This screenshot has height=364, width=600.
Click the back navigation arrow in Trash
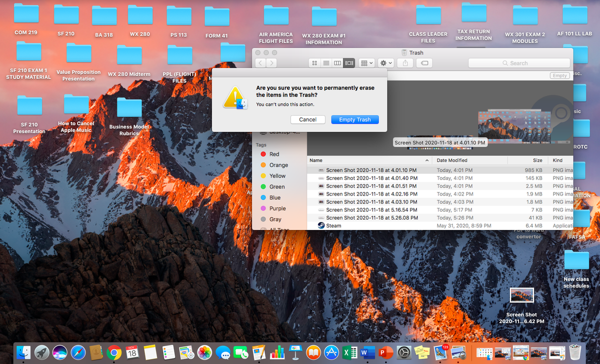(259, 63)
